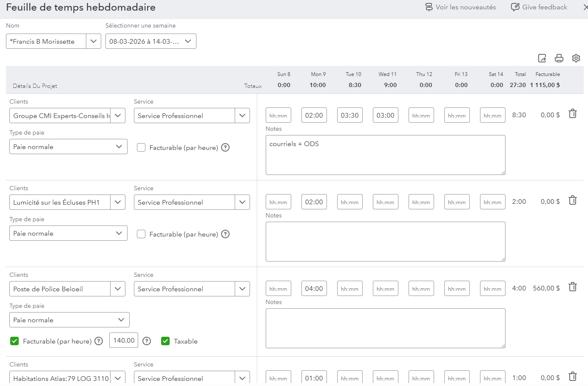Click the 140.00 hourly rate field
The width and height of the screenshot is (588, 386).
pos(124,341)
